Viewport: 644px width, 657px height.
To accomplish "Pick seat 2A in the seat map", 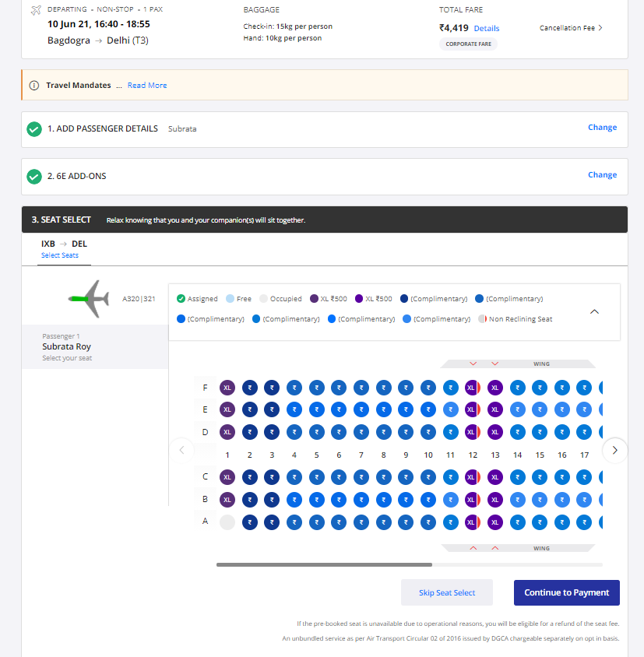I will tap(250, 522).
